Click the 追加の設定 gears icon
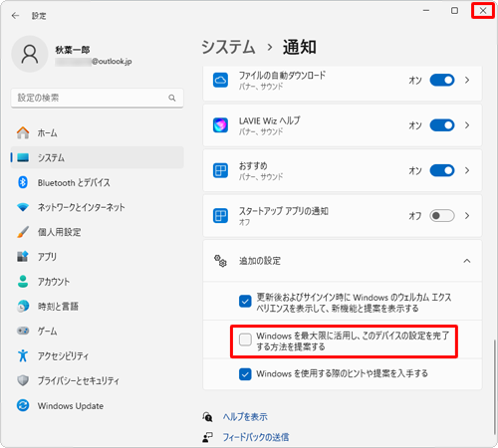 click(220, 261)
